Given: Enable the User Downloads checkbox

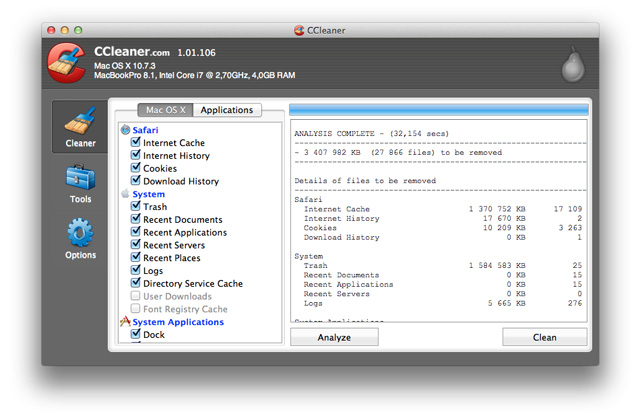Looking at the screenshot, I should click(136, 297).
